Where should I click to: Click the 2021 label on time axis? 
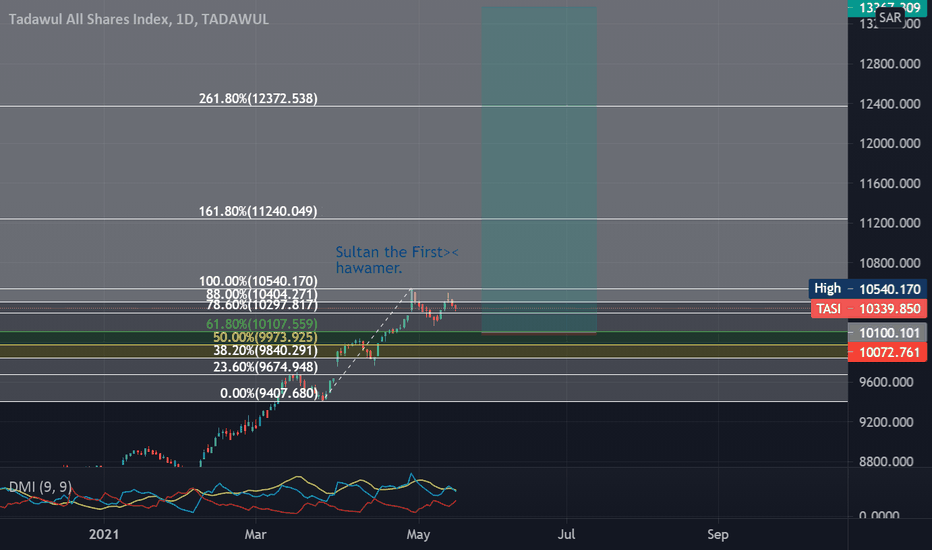tap(103, 534)
